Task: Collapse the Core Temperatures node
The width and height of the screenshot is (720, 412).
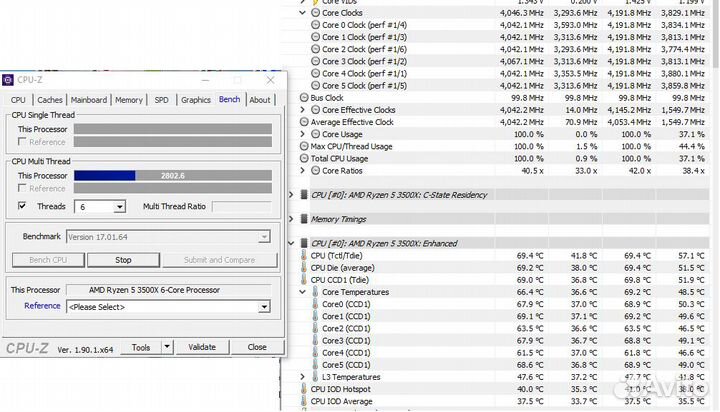Action: point(302,292)
